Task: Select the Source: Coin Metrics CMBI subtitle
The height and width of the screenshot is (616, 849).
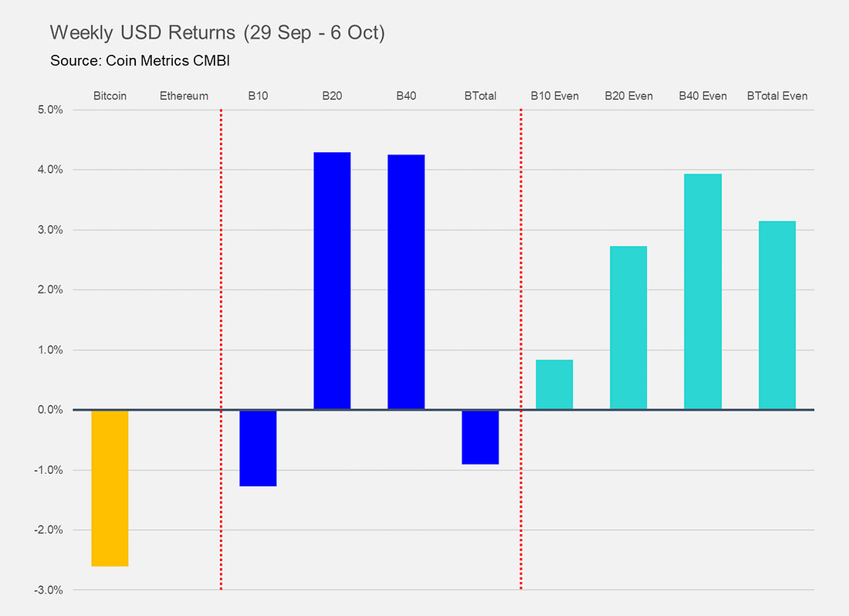Action: [140, 61]
